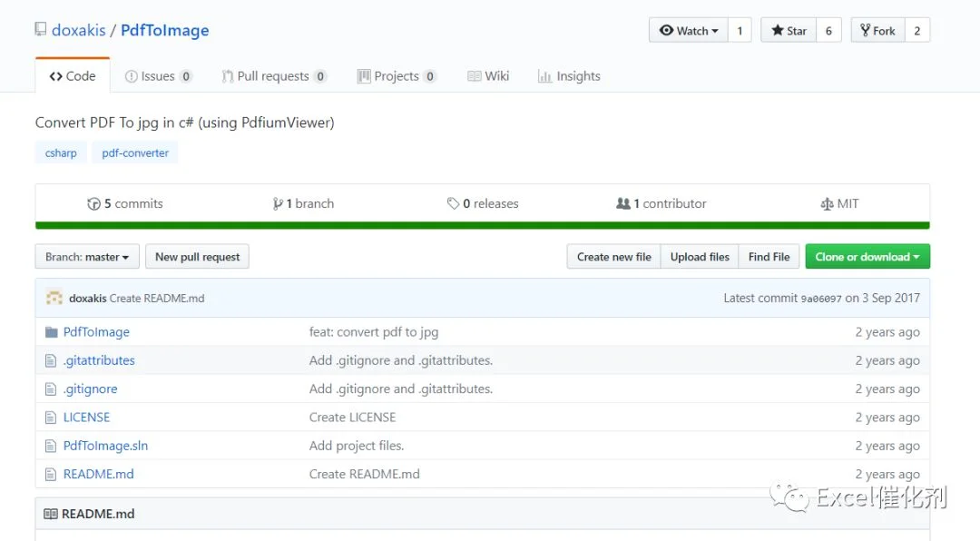This screenshot has height=541, width=980.
Task: Click the commits history clock icon
Action: coord(93,204)
